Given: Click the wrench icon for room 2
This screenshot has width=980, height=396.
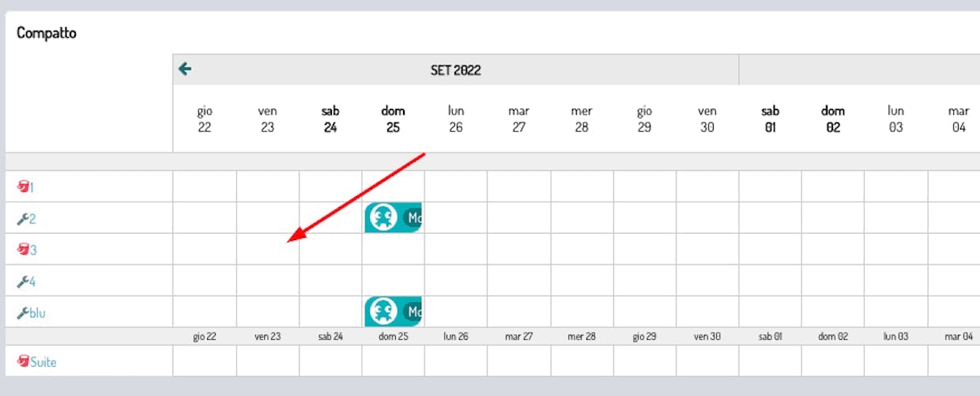Looking at the screenshot, I should (x=22, y=219).
